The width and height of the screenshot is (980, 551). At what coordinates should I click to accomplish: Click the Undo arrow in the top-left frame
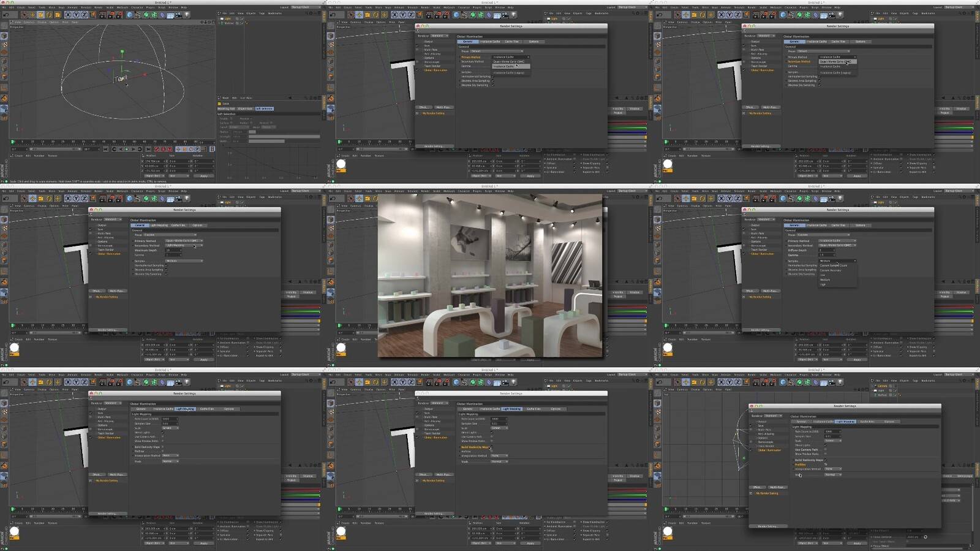(6, 15)
